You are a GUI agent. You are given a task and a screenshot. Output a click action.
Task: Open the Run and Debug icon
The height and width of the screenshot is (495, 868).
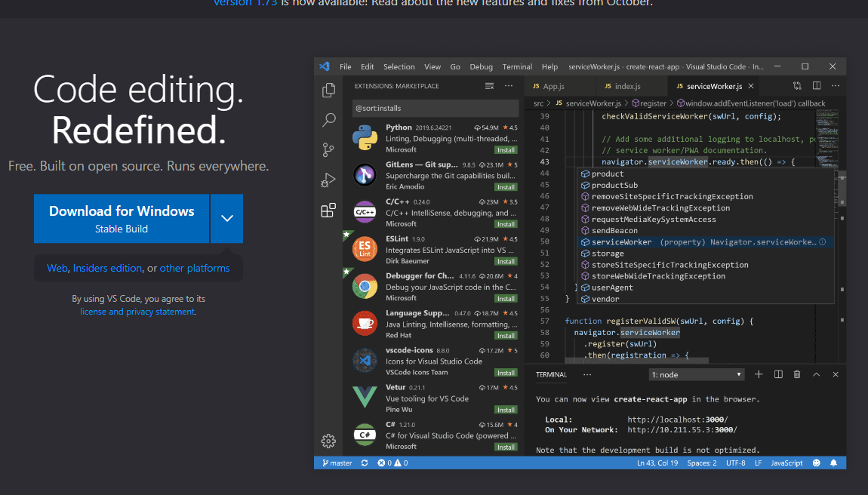tap(328, 180)
